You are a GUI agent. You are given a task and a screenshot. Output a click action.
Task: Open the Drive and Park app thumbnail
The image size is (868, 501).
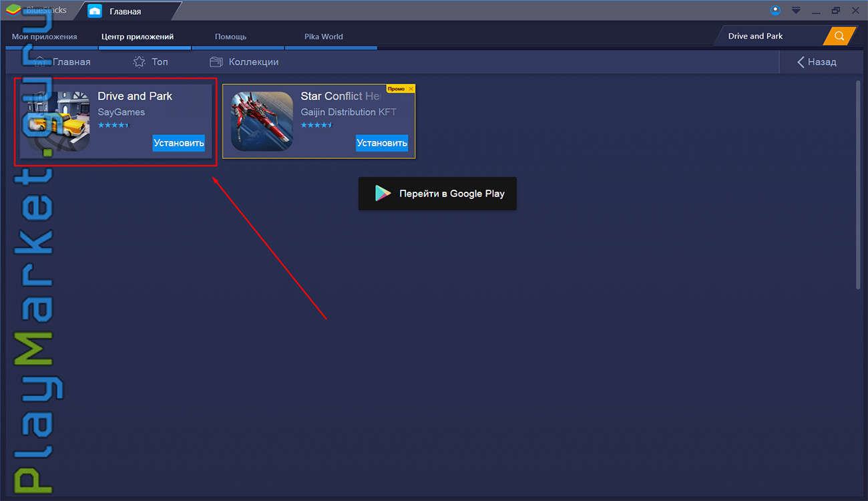(x=59, y=120)
